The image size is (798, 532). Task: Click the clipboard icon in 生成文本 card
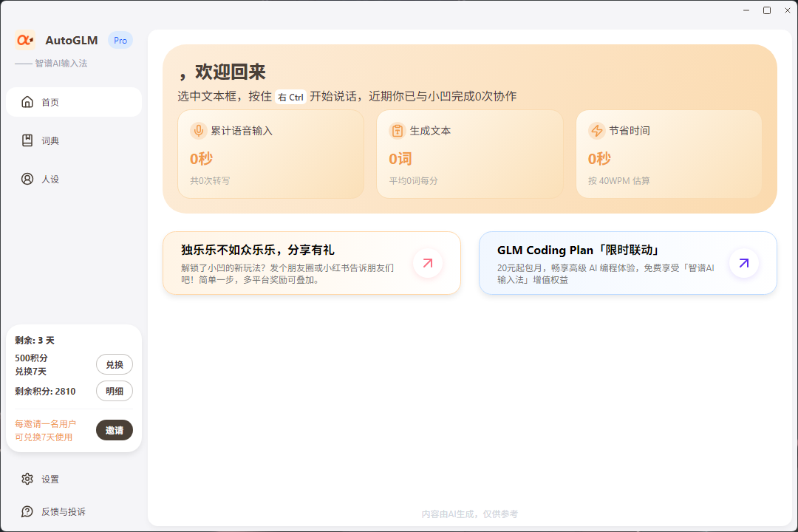397,130
